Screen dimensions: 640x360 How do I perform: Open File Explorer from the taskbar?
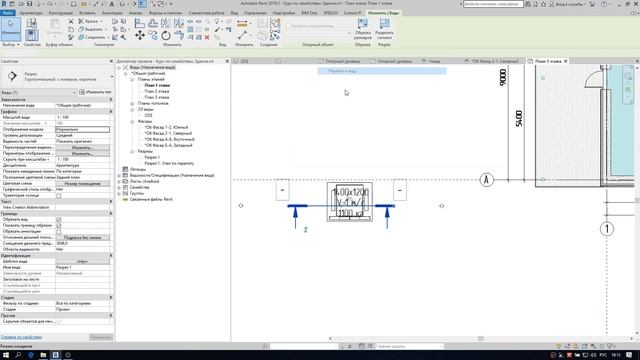pos(43,355)
